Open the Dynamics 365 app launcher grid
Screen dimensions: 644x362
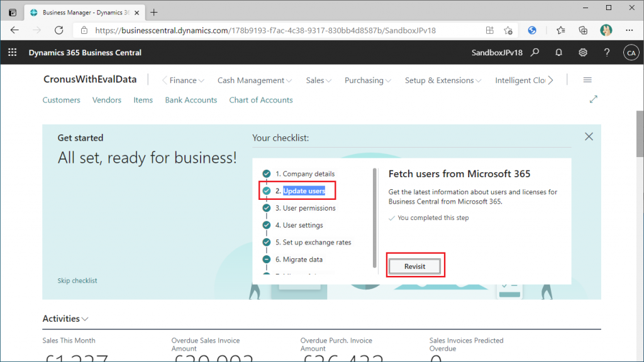[x=13, y=53]
